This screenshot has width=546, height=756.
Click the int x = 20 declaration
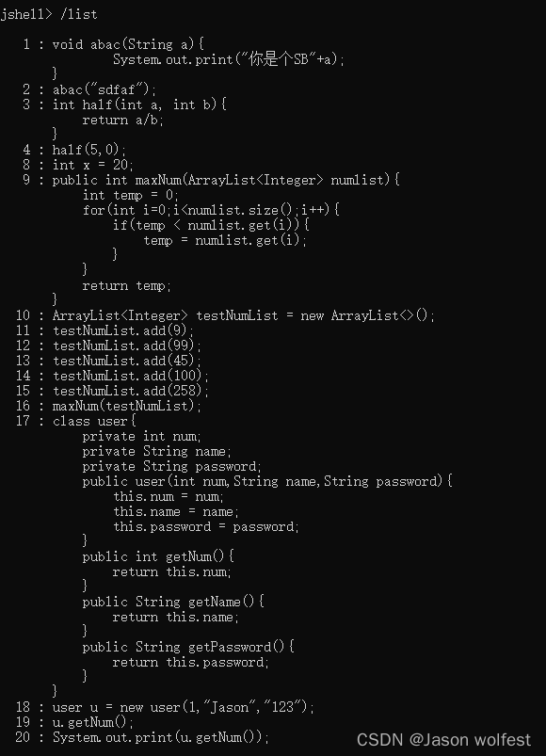click(x=93, y=165)
